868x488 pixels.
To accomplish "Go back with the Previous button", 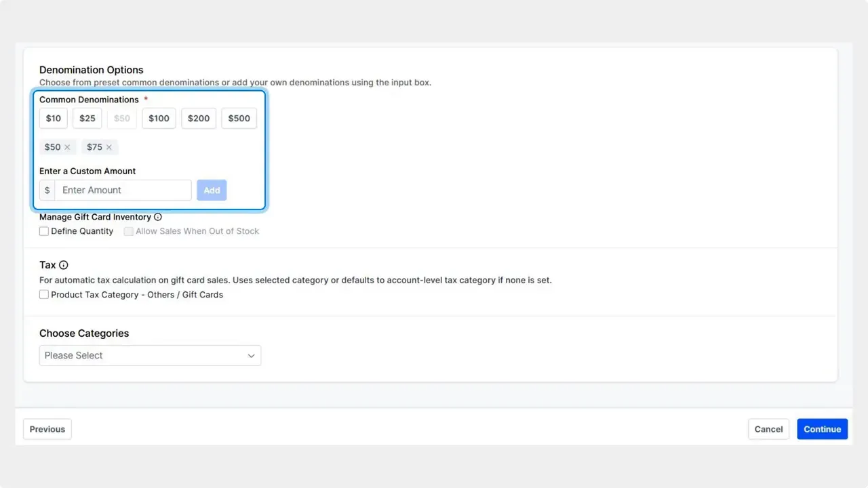I will [x=47, y=429].
